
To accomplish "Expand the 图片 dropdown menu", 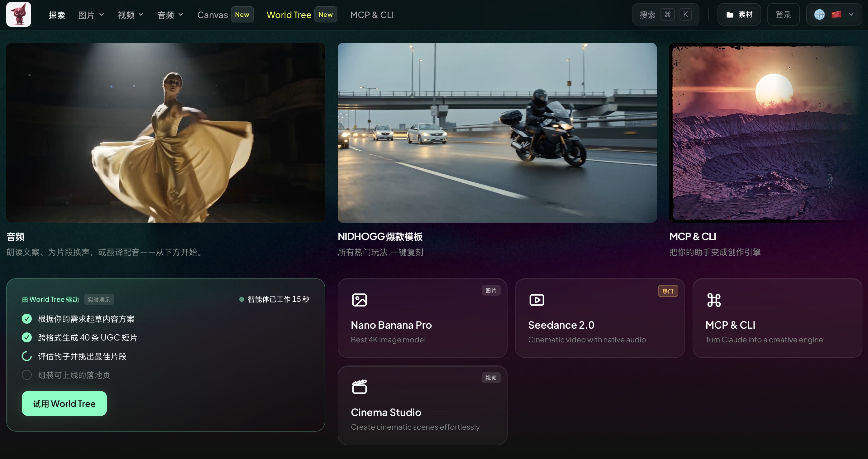I will coord(91,15).
